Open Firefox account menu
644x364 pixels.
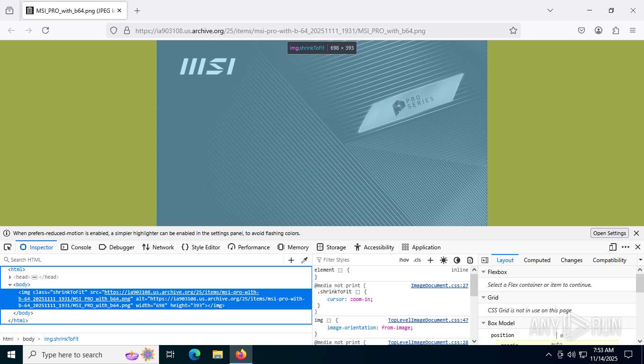[599, 30]
